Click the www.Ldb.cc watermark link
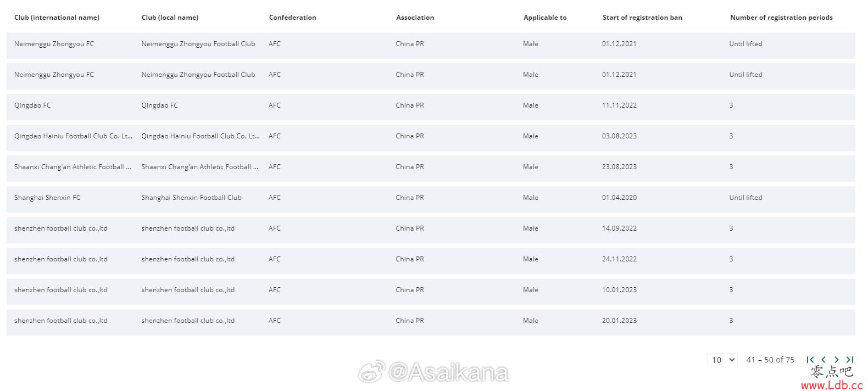The width and height of the screenshot is (868, 391). [x=832, y=385]
